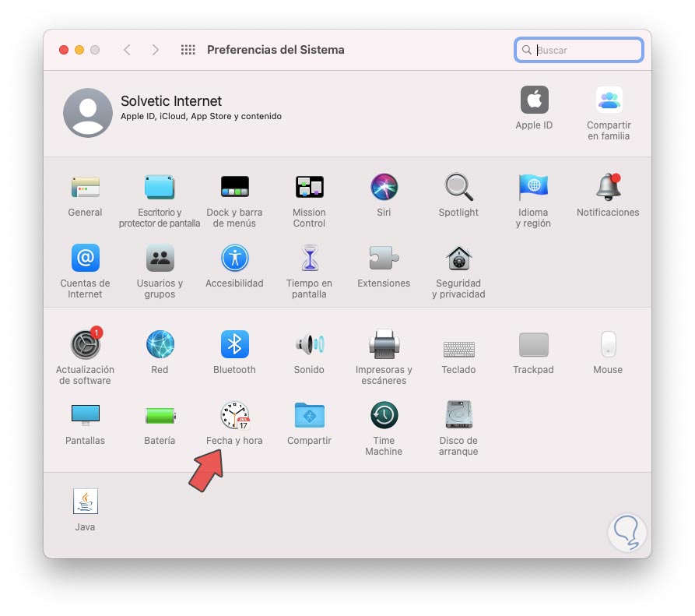Screen dimensions: 695x616
Task: Go forward with the right chevron
Action: (155, 50)
